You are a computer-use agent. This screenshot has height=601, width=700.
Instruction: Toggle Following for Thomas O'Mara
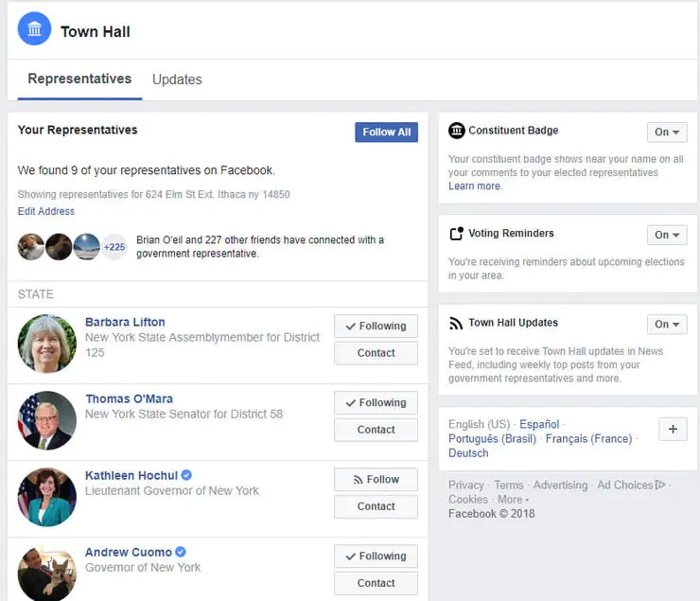click(376, 403)
